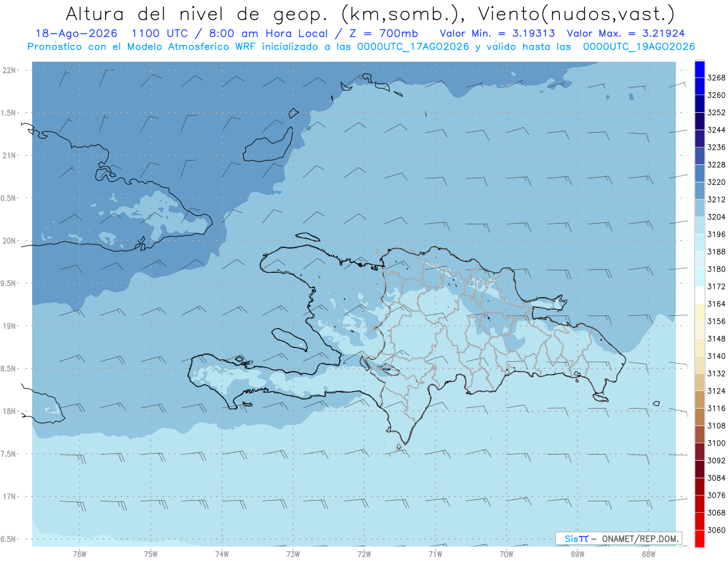Click the '22N' latitude label
Image resolution: width=728 pixels, height=562 pixels.
pyautogui.click(x=10, y=70)
